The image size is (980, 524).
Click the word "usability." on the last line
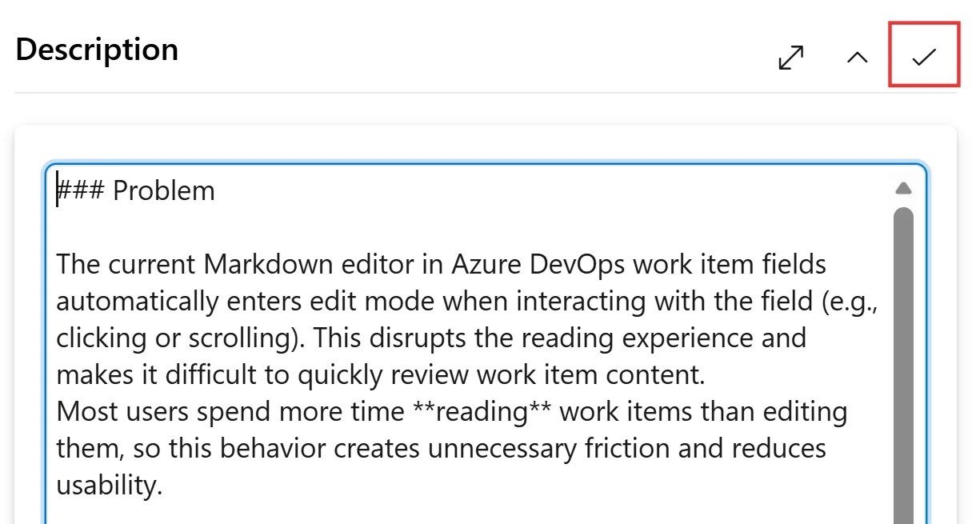click(x=109, y=486)
